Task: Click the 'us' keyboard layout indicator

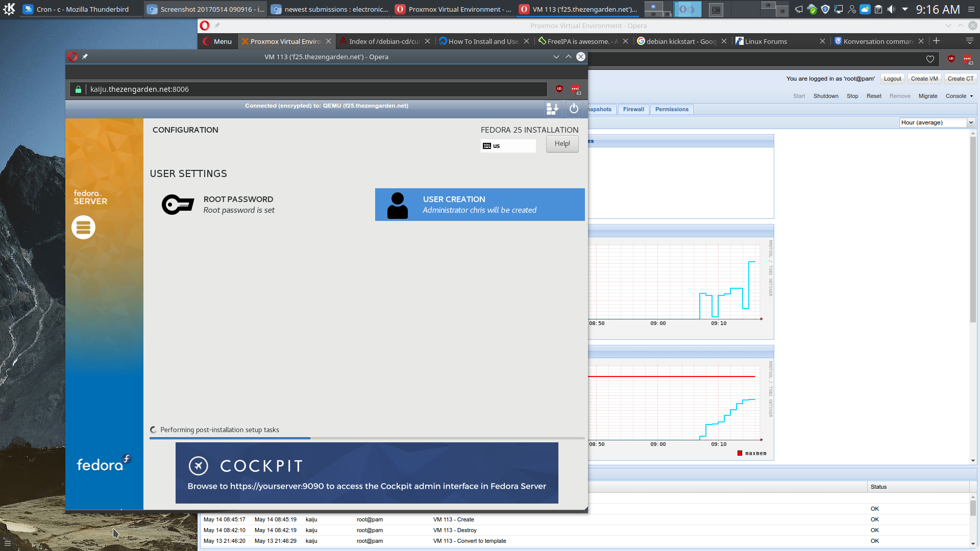Action: tap(508, 146)
